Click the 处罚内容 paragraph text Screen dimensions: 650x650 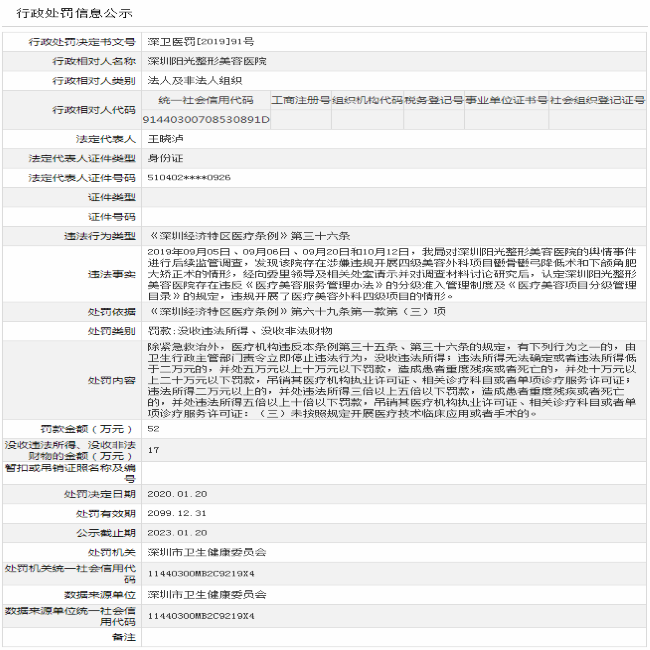392,378
